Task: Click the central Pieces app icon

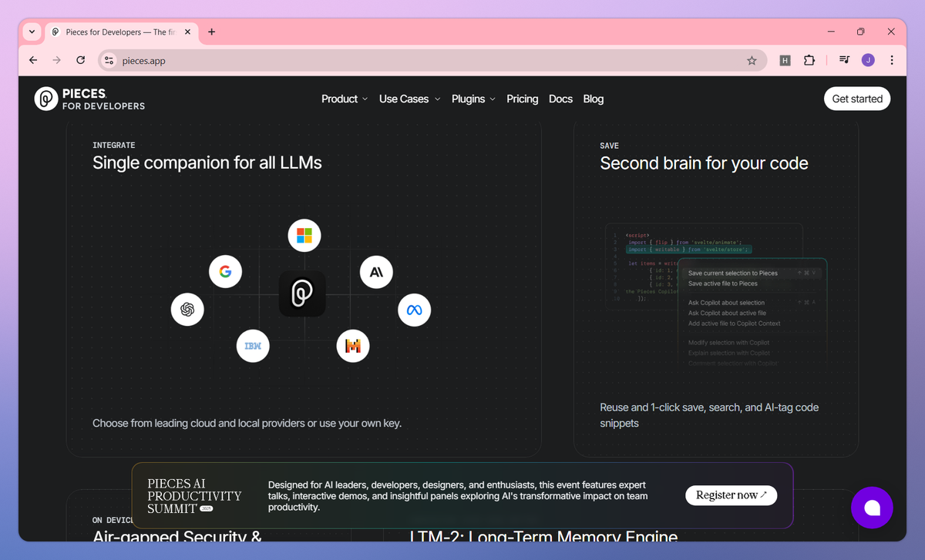Action: point(302,293)
